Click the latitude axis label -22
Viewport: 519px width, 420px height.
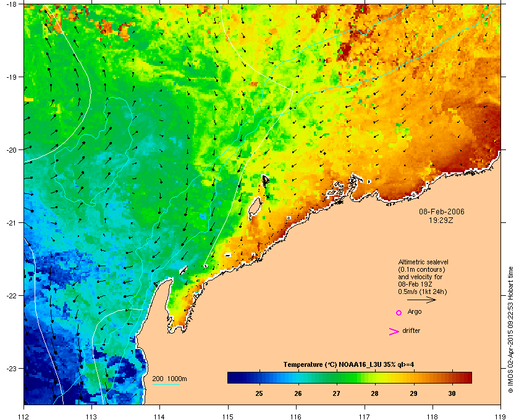tap(11, 295)
